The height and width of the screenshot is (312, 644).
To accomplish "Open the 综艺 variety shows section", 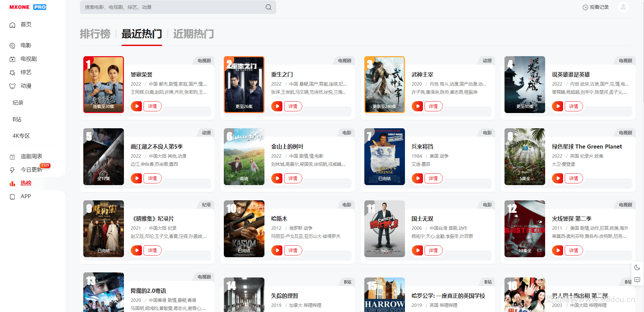I will [12, 72].
